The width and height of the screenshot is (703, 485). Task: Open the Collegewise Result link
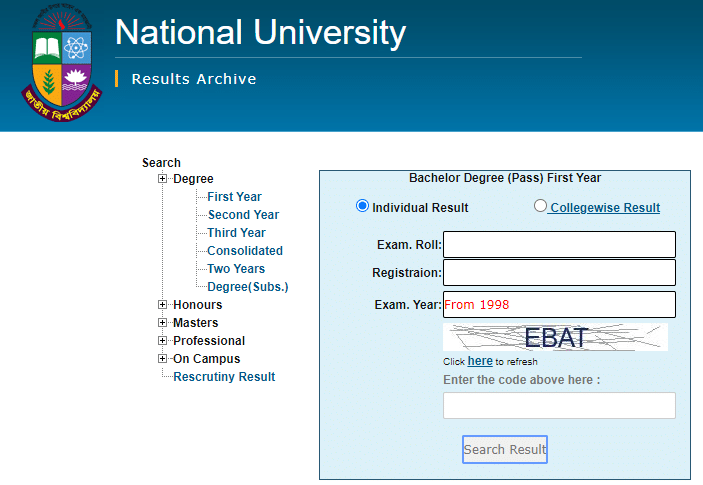pyautogui.click(x=605, y=208)
